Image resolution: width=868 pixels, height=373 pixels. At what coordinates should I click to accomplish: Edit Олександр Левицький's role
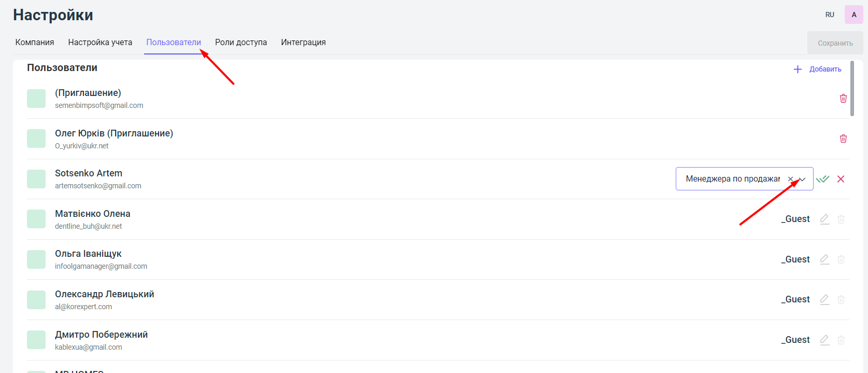[x=824, y=299]
